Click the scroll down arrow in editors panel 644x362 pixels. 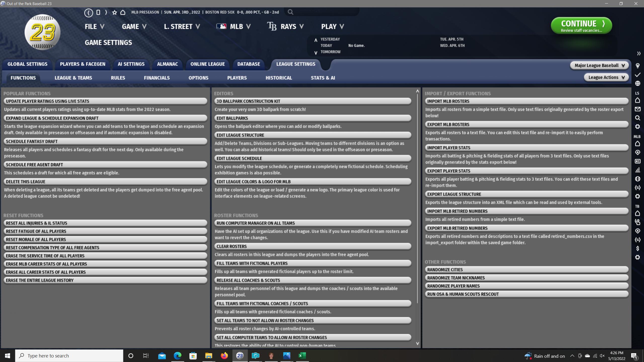click(x=417, y=343)
